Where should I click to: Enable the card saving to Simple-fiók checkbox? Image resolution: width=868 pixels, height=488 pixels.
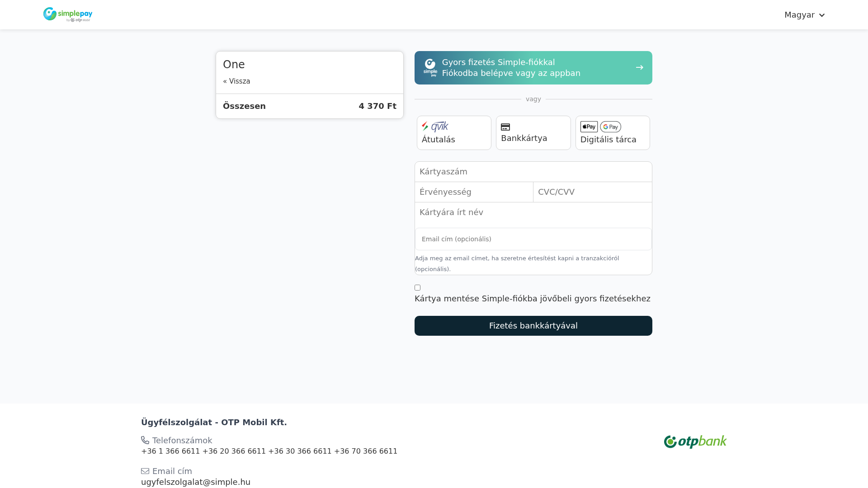(417, 287)
